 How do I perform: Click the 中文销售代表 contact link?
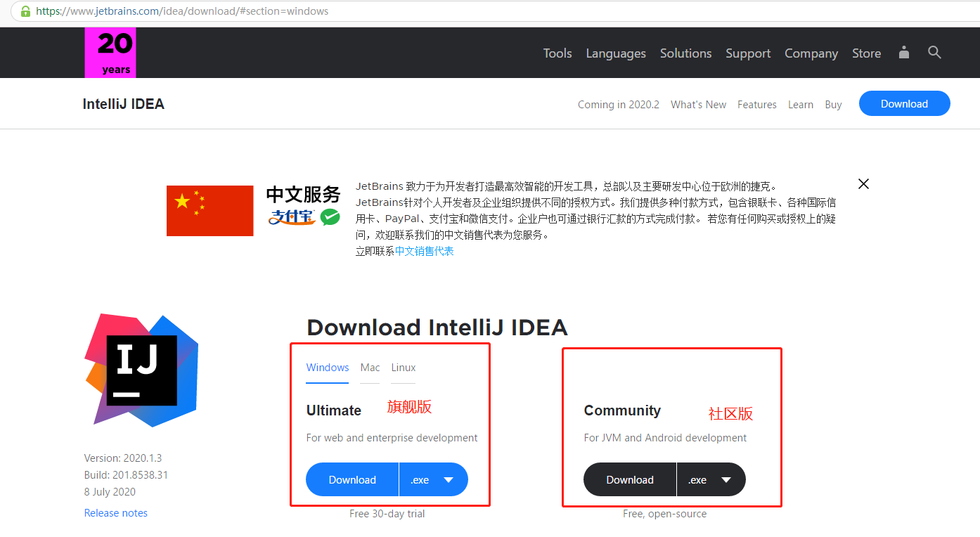pyautogui.click(x=425, y=251)
